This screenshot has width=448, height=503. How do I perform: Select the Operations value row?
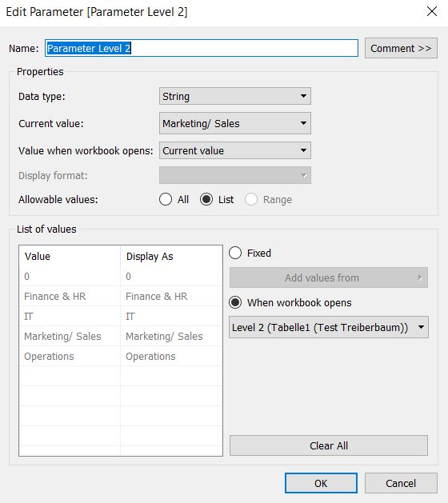[x=121, y=356]
